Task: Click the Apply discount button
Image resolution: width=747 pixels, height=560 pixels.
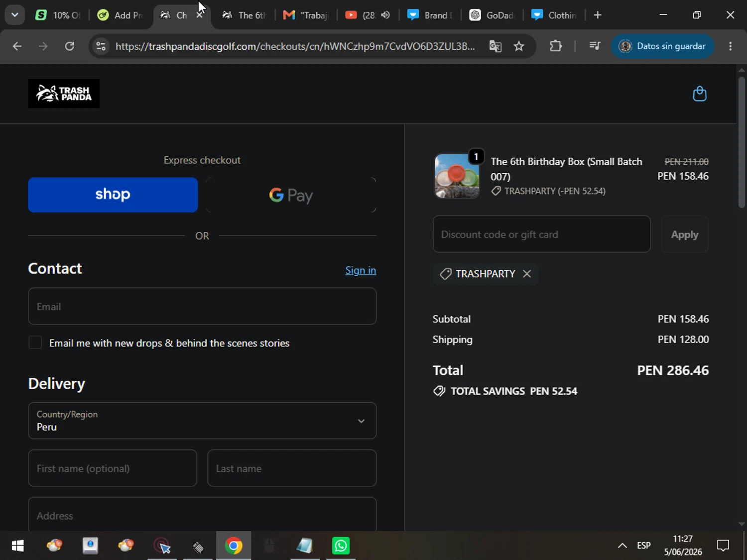Action: pos(685,234)
